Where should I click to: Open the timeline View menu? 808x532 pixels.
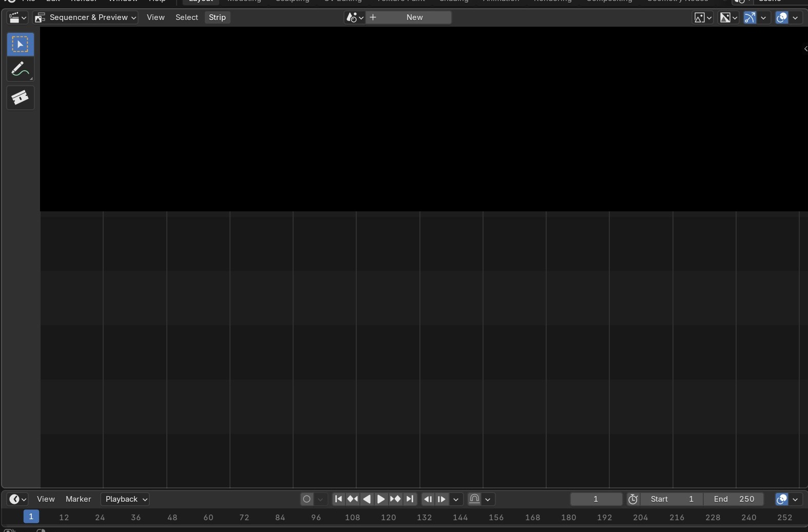[x=46, y=499]
